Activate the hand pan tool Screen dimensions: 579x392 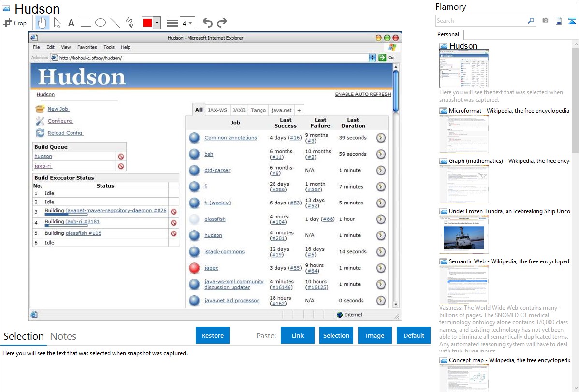[x=43, y=23]
